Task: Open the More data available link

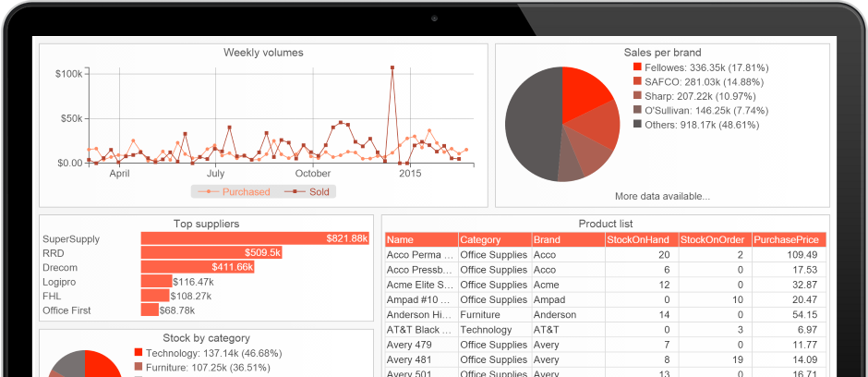Action: (x=662, y=196)
